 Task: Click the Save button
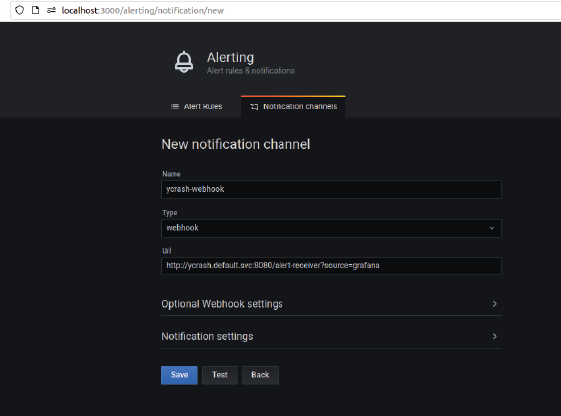pos(179,375)
